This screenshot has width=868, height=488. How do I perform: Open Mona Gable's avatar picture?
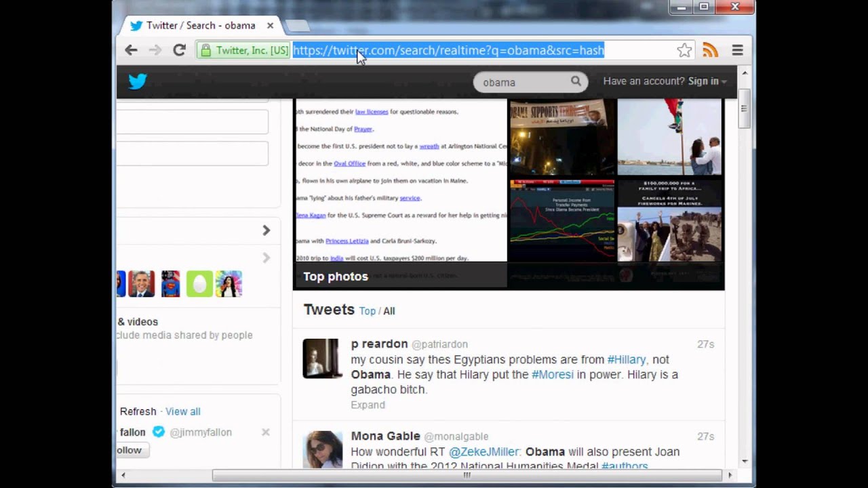[323, 449]
